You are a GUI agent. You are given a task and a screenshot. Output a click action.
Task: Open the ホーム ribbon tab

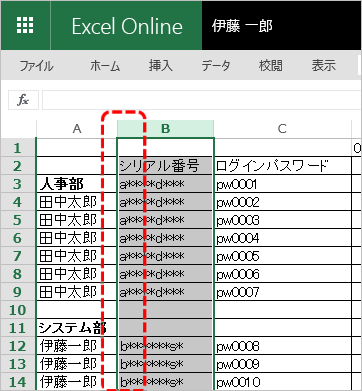coord(105,66)
